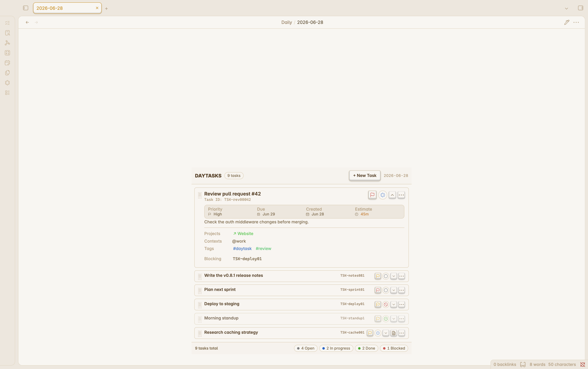This screenshot has height=369, width=588.
Task: Click the sync disabled icon in status bar
Action: pyautogui.click(x=582, y=364)
